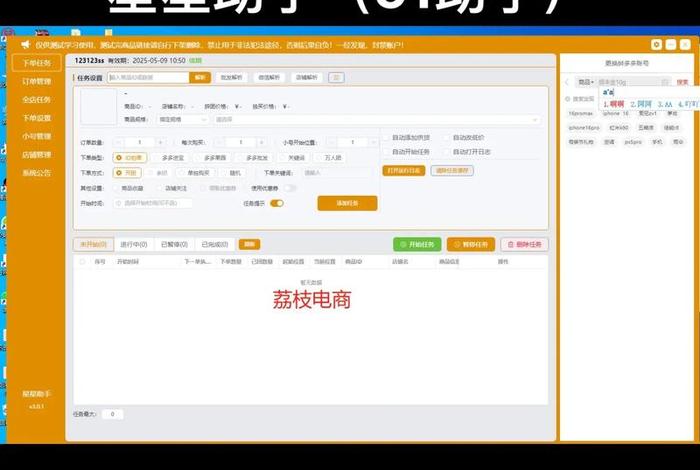700x470 pixels.
Task: Click the ps5pro search tag
Action: (x=633, y=142)
